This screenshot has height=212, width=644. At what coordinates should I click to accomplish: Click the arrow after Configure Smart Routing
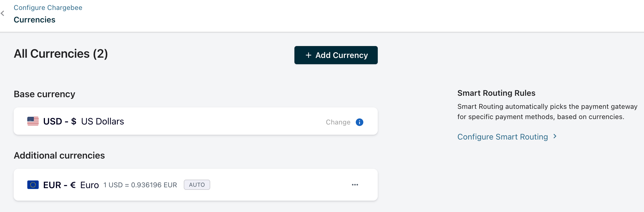tap(555, 136)
